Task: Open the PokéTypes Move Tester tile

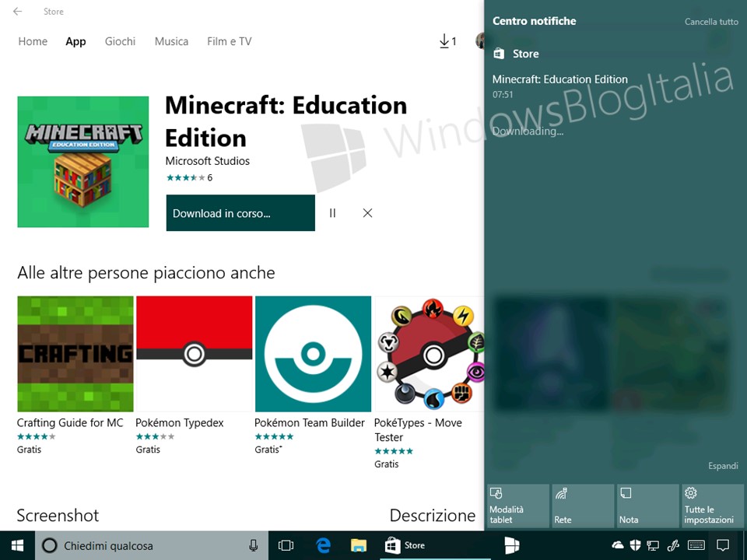Action: pos(430,354)
